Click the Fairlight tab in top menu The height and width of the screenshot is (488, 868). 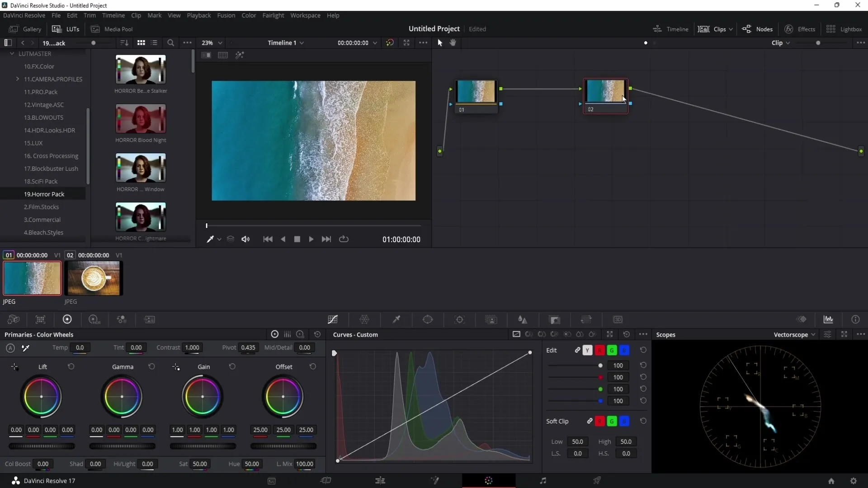click(274, 15)
